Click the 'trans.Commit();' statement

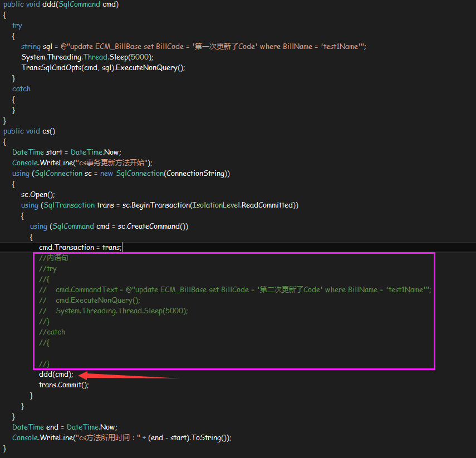[x=64, y=385]
